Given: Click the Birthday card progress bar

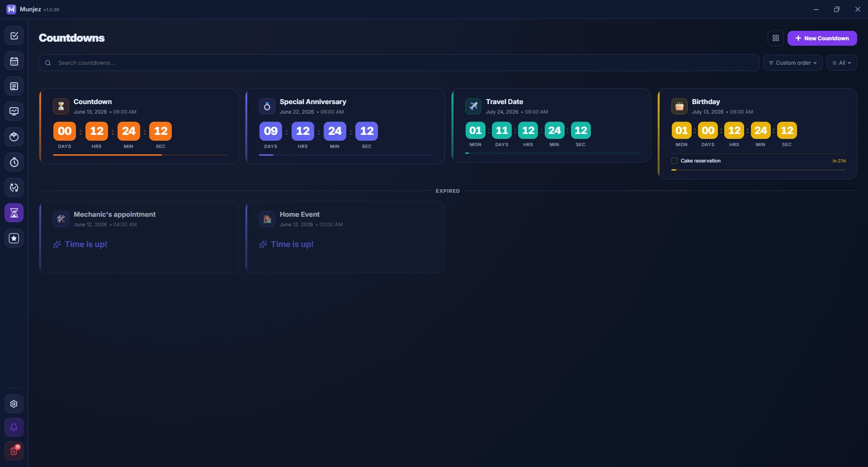Looking at the screenshot, I should coord(759,170).
